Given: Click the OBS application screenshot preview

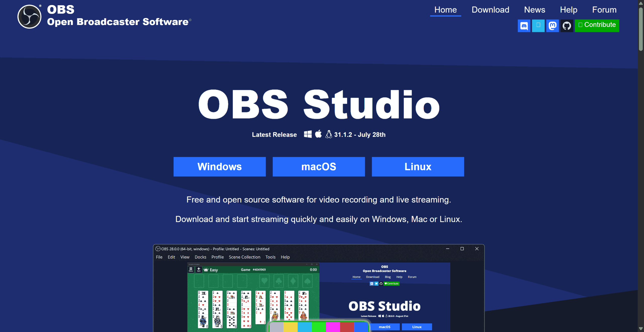Looking at the screenshot, I should [x=319, y=288].
